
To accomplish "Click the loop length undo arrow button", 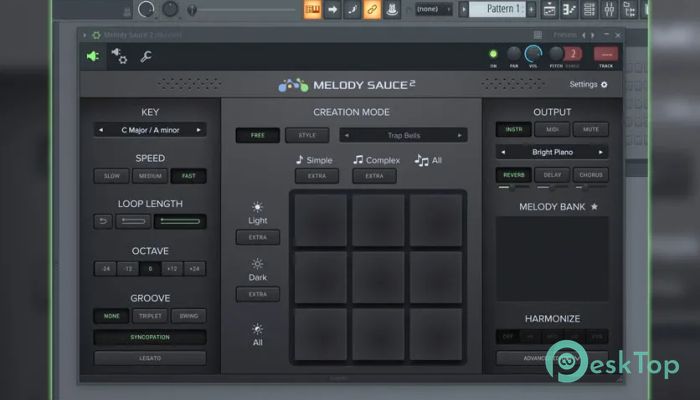I will coord(103,221).
